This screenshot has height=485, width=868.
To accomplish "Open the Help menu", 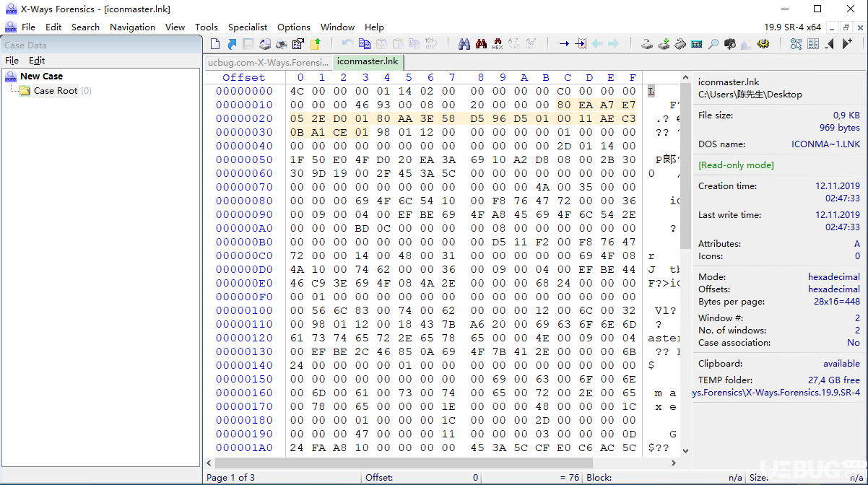I will [x=374, y=27].
